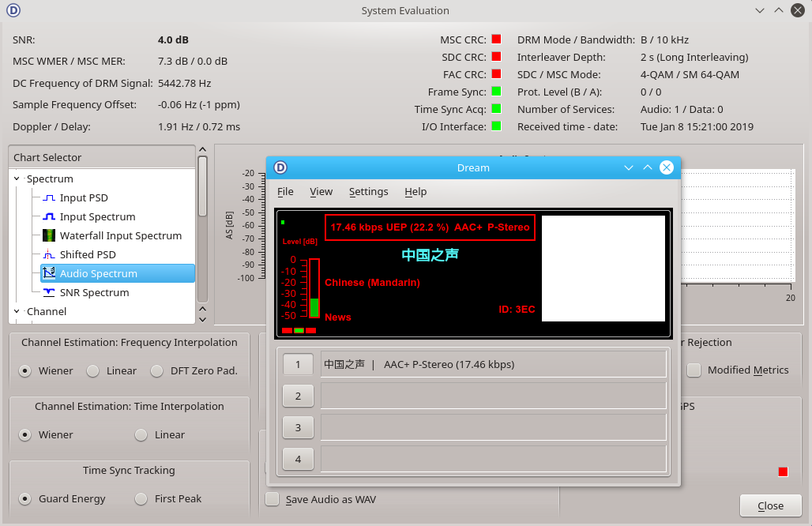Click the 4-QAM / SM 64-QAM value
Image resolution: width=812 pixels, height=526 pixels.
coord(690,74)
